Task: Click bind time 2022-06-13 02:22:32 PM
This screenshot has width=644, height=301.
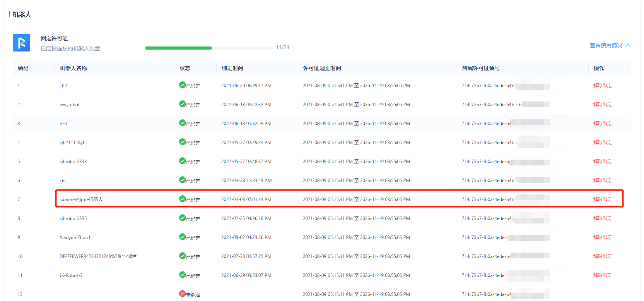Action: [246, 105]
